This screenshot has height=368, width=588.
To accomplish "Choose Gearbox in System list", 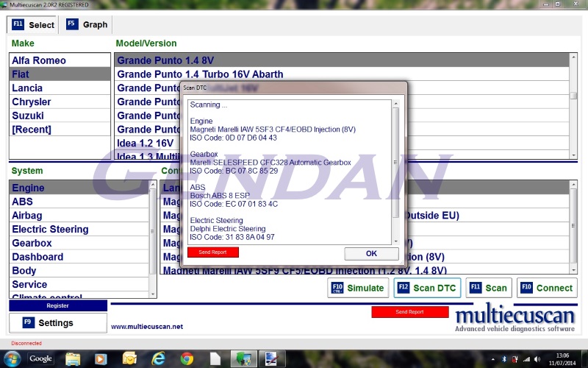I will 79,243.
